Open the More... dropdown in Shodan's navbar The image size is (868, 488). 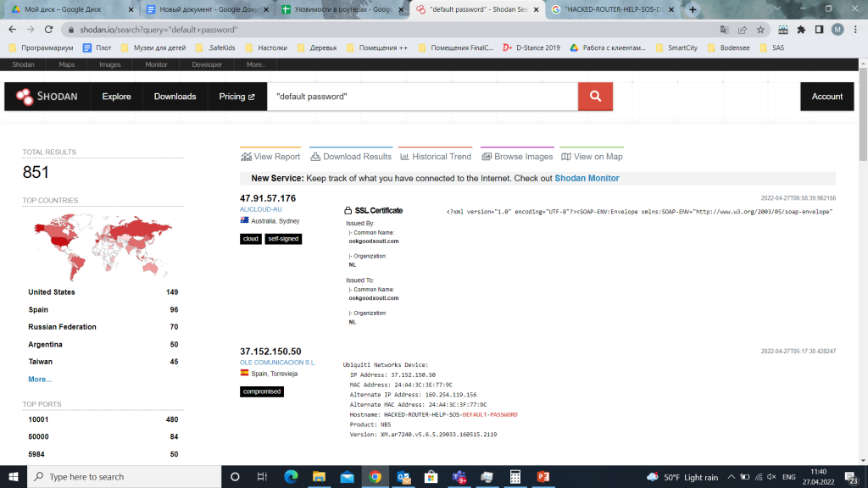coord(255,64)
